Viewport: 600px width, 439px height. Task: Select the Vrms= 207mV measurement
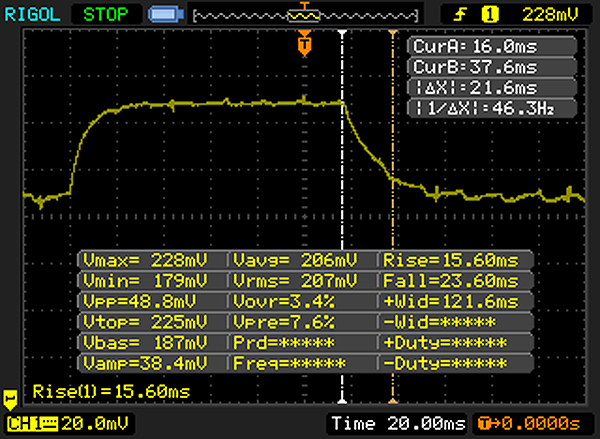[302, 281]
